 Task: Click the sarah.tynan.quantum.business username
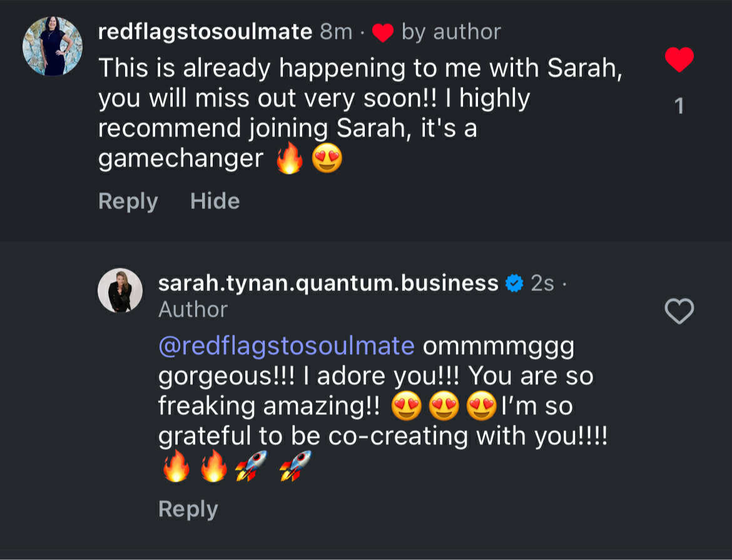pyautogui.click(x=328, y=283)
